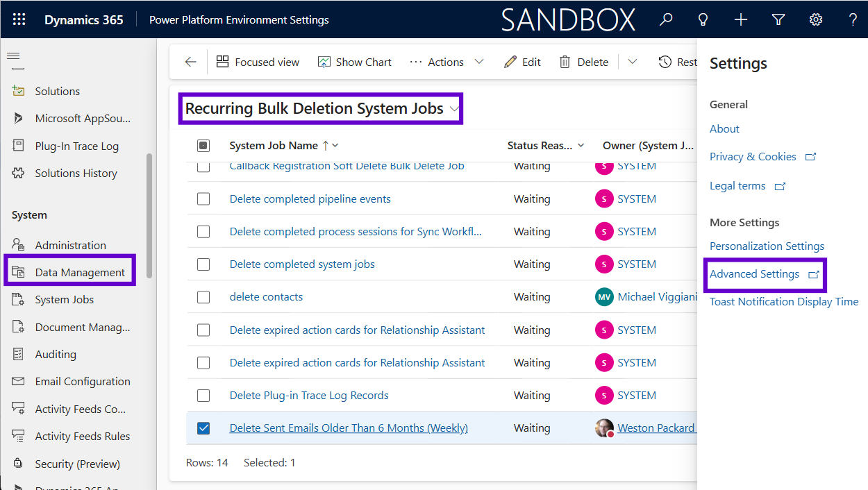This screenshot has width=868, height=490.
Task: Click the Activity Feeds Rules icon
Action: [19, 436]
